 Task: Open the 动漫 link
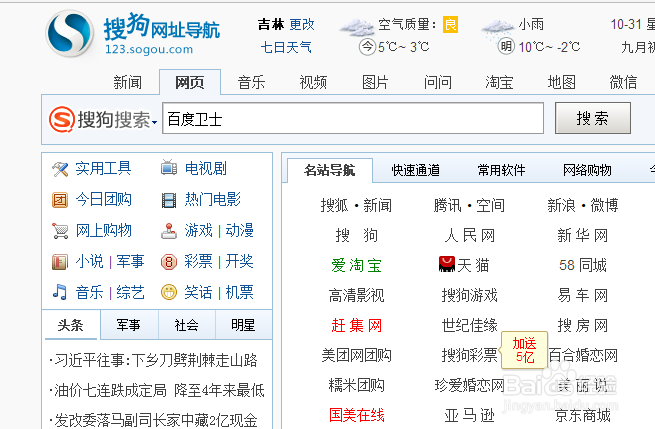coord(239,230)
